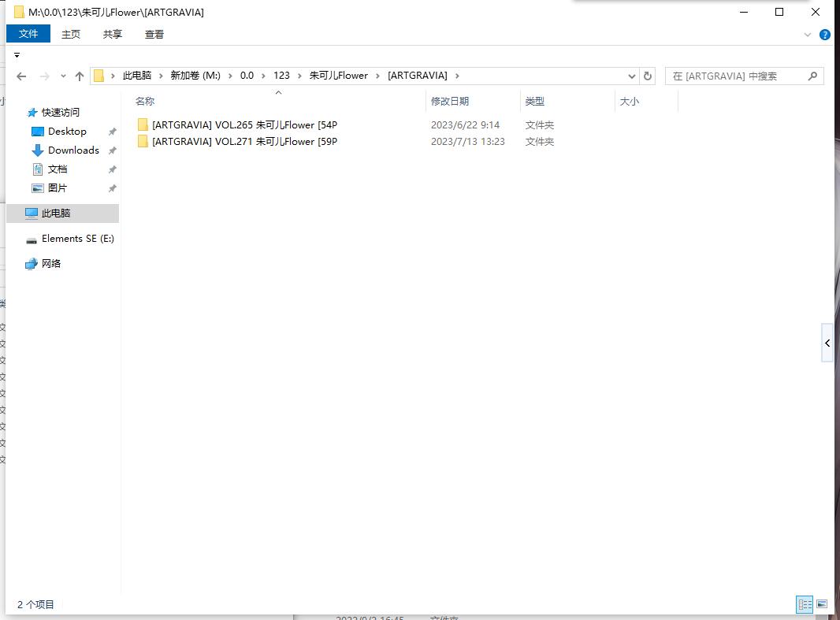
Task: Refresh the current folder view
Action: [x=647, y=76]
